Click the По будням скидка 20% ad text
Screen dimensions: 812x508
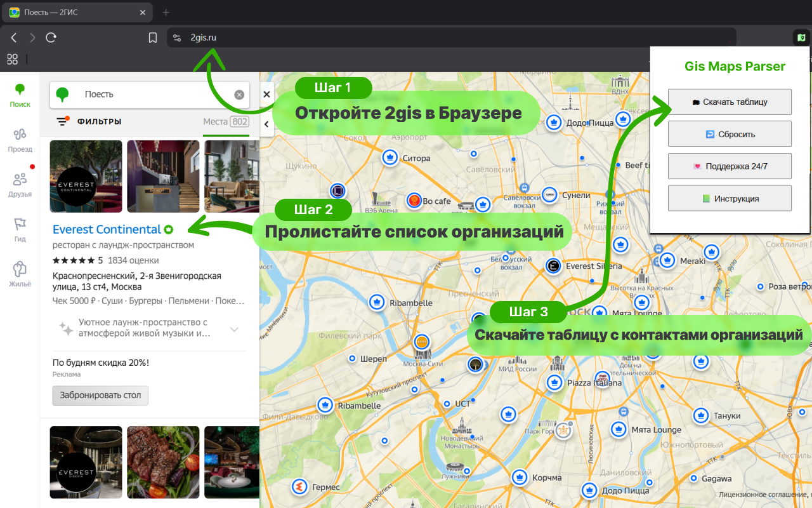[x=101, y=363]
